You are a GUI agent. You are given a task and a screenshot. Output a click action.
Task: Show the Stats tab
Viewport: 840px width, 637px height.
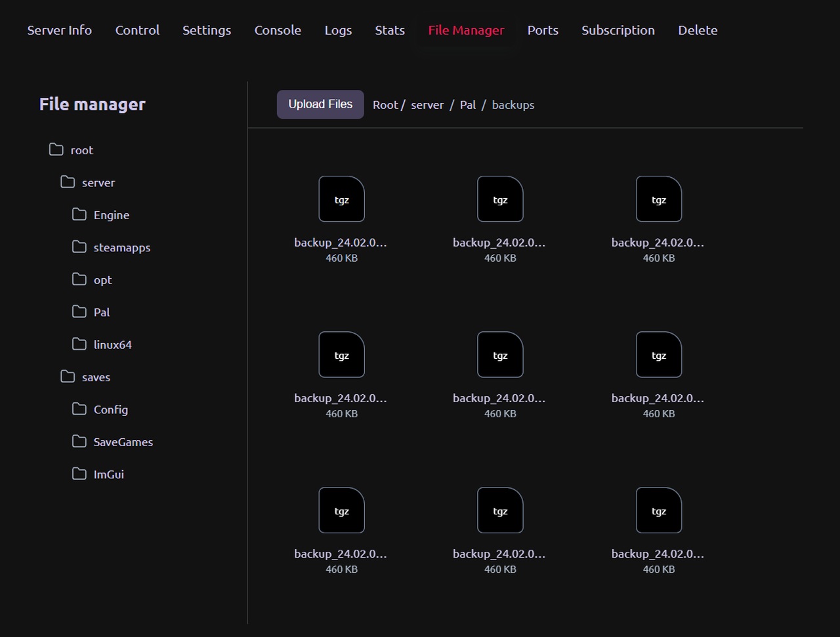coord(390,30)
